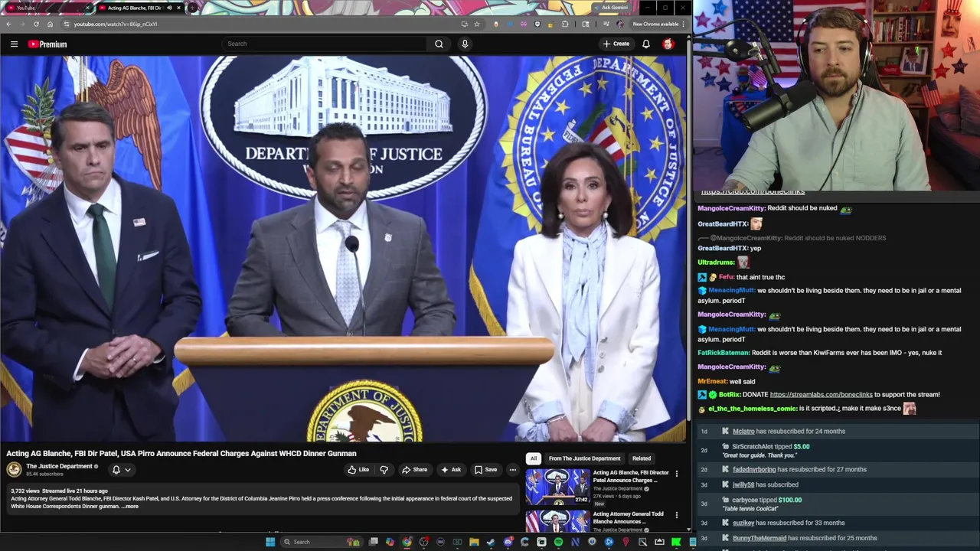View site information icon in address bar
Viewport: 980px width, 551px height.
(x=66, y=24)
